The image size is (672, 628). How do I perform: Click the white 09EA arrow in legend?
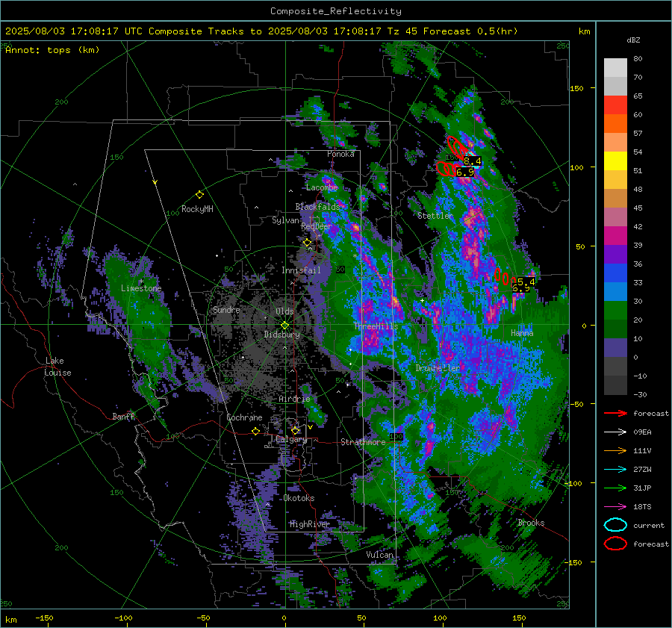point(615,432)
